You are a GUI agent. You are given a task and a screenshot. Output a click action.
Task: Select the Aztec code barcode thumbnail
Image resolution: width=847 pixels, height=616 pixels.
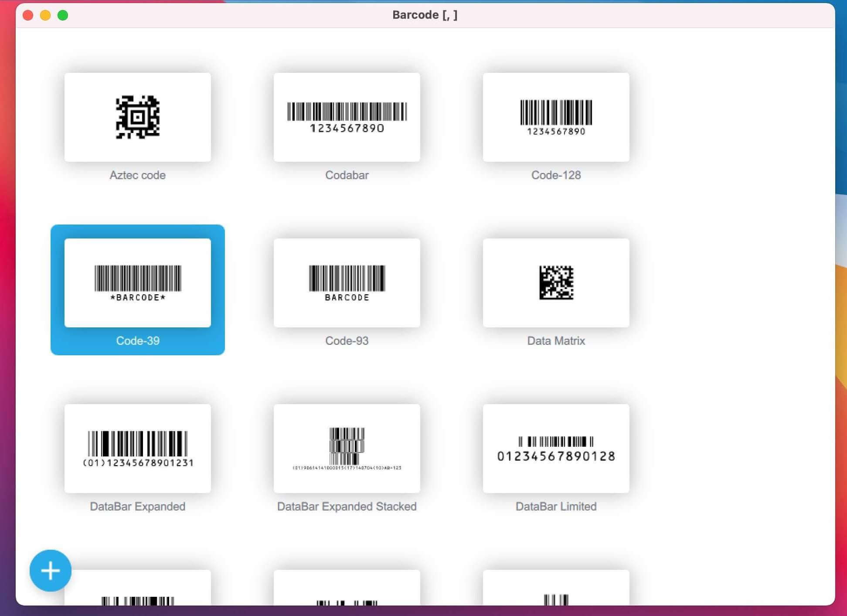tap(137, 117)
